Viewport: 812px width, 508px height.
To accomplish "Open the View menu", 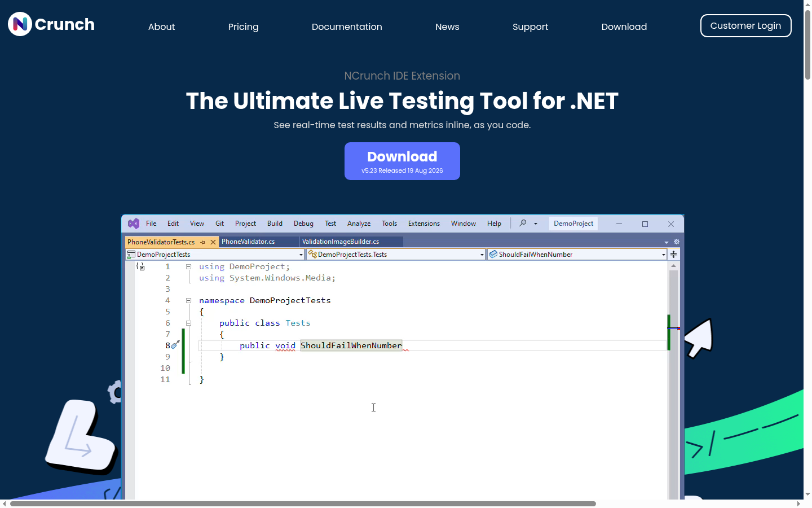I will point(197,224).
